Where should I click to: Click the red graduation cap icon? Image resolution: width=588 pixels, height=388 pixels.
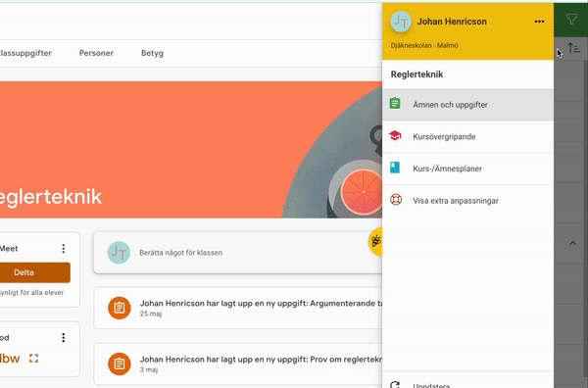(x=395, y=135)
